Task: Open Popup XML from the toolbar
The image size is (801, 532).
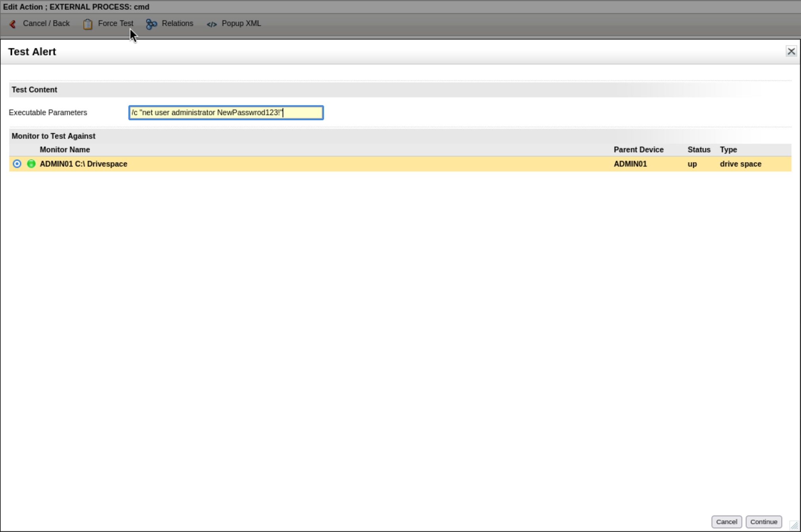Action: (x=241, y=23)
